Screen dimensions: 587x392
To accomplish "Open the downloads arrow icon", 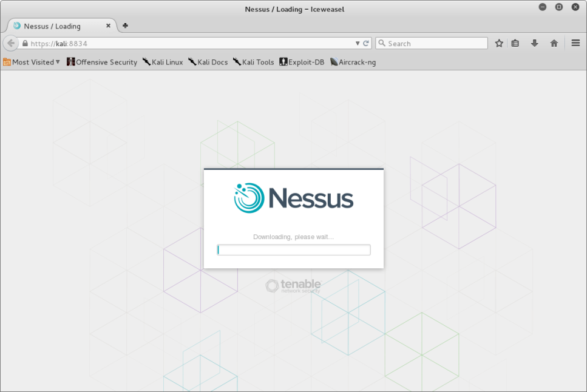I will 535,44.
